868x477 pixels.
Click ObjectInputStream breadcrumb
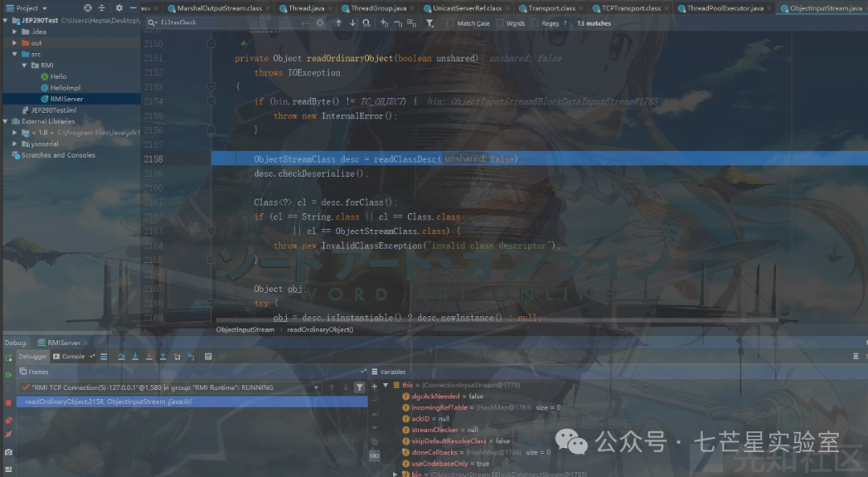(245, 330)
